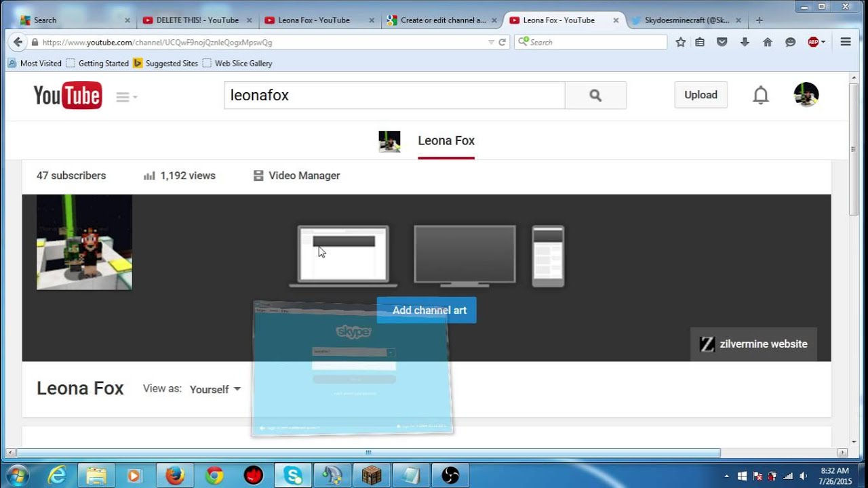
Task: Open the Adblock Plus dropdown
Action: click(x=816, y=42)
